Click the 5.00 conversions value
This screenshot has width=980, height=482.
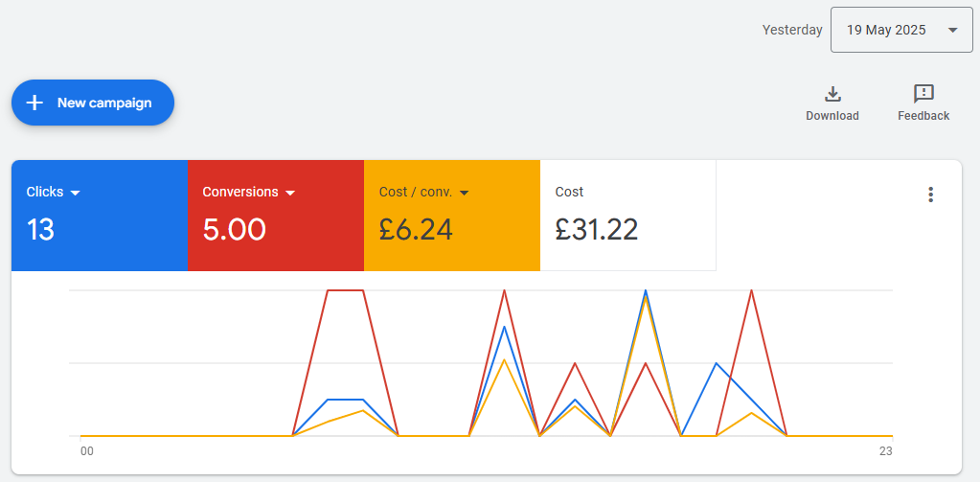pyautogui.click(x=235, y=229)
